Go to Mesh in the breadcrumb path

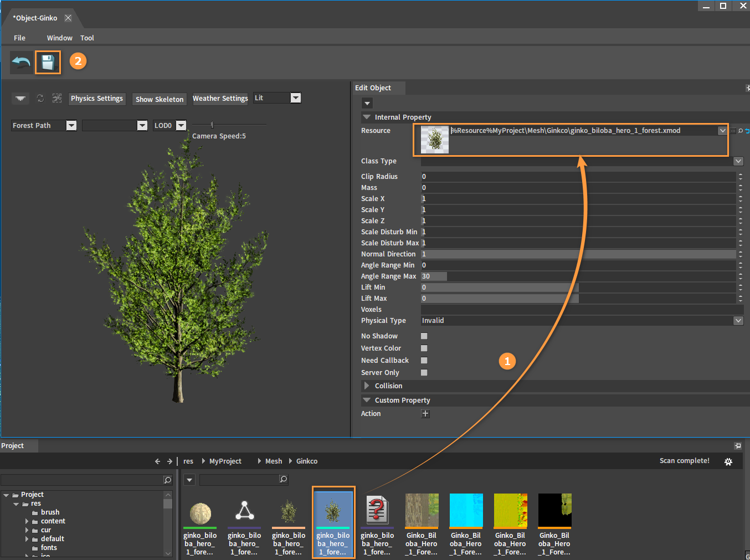(274, 461)
